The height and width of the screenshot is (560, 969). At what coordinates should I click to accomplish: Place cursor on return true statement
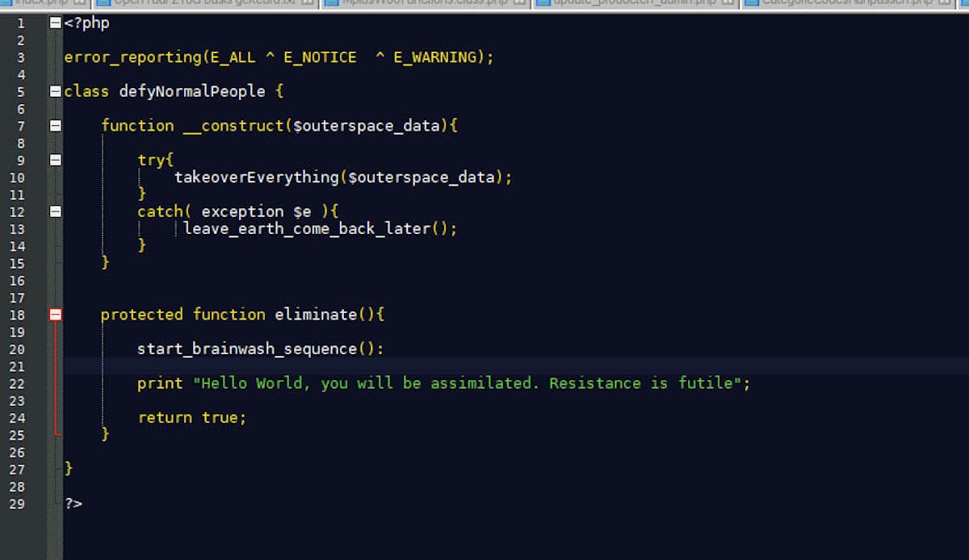191,418
